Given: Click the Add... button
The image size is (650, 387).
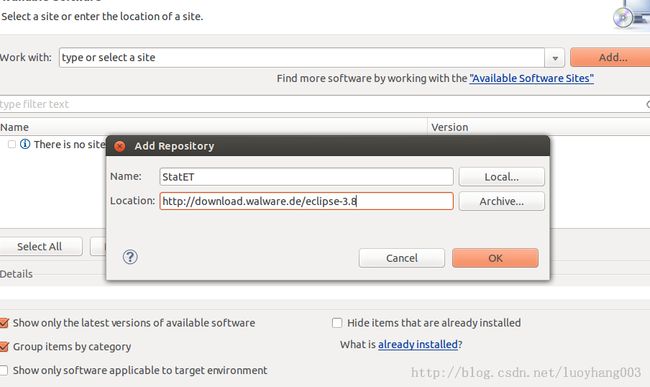Looking at the screenshot, I should [x=612, y=57].
